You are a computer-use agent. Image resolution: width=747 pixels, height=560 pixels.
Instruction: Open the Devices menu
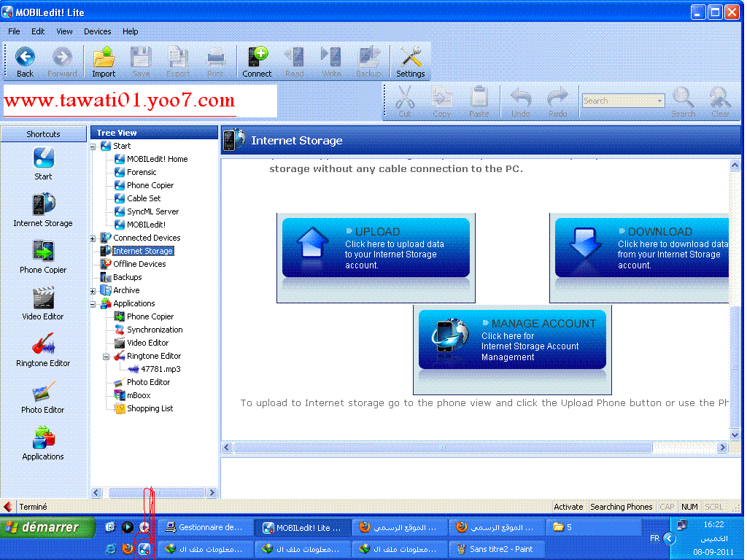click(x=98, y=31)
